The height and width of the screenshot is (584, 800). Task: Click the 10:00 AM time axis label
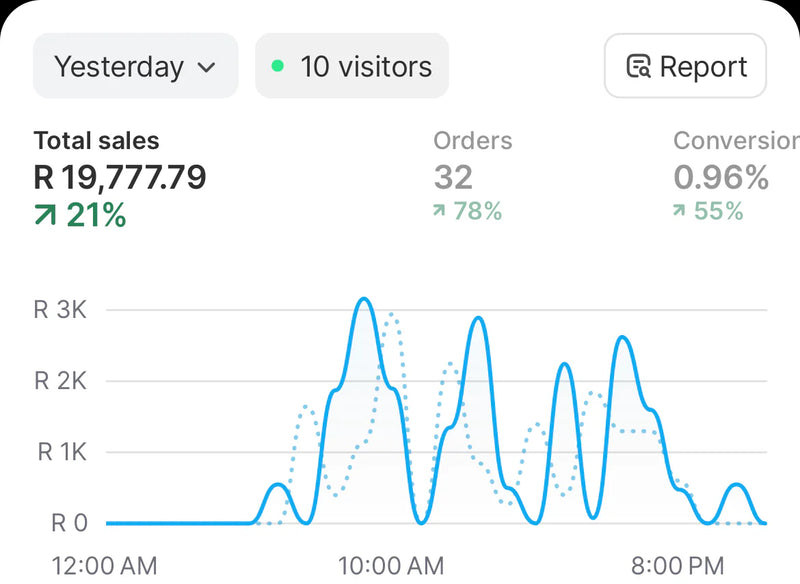tap(391, 566)
